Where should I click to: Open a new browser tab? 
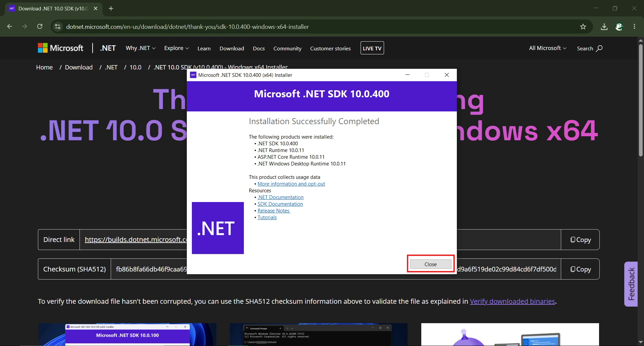pos(111,8)
